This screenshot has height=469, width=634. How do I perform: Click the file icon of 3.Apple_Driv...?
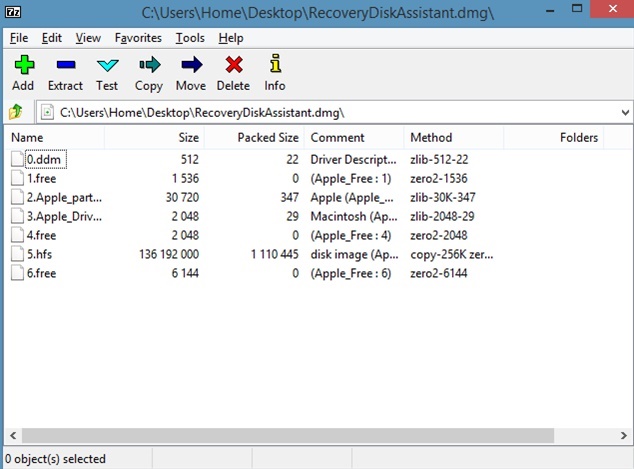click(x=17, y=216)
